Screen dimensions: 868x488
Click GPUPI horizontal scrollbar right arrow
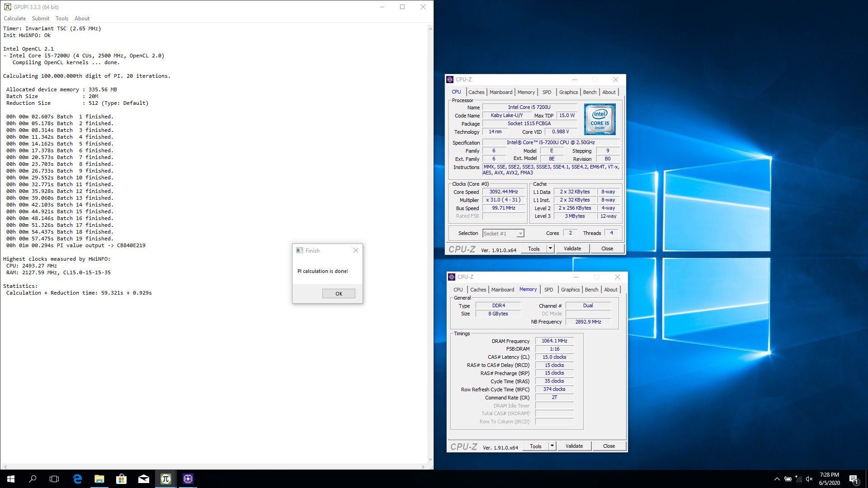click(423, 467)
